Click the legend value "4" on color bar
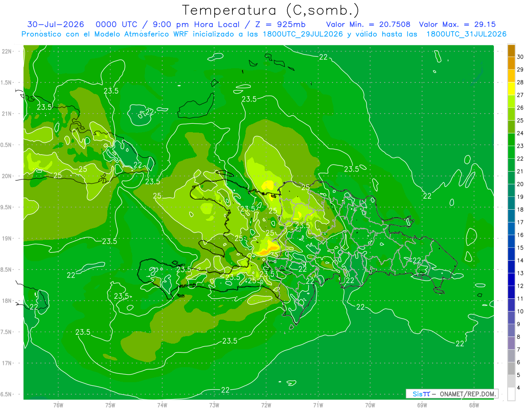The width and height of the screenshot is (532, 411). 519,388
